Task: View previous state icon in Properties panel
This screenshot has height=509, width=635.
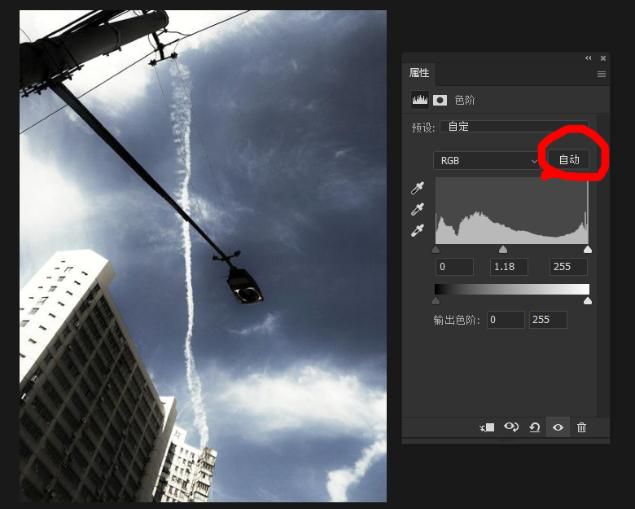Action: [x=511, y=427]
